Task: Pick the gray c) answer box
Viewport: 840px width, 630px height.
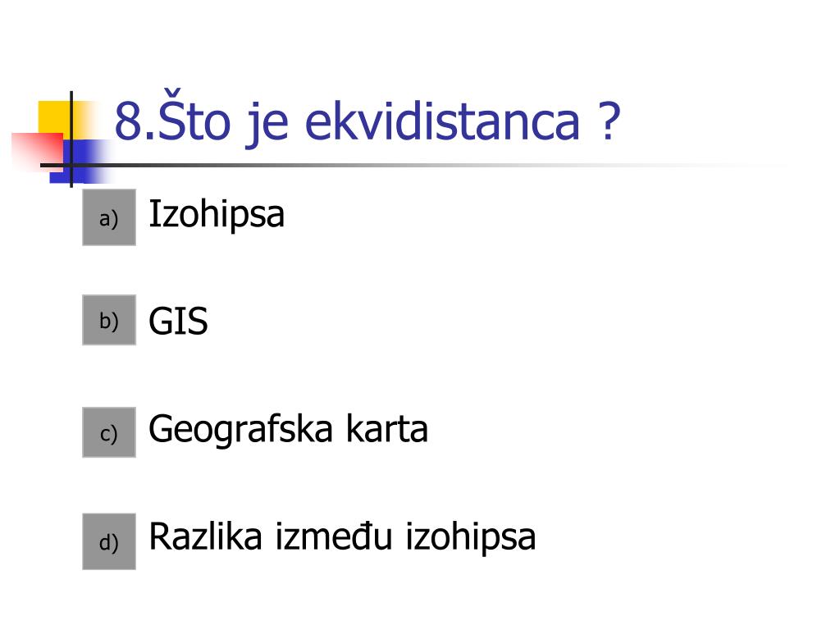Action: coord(109,432)
